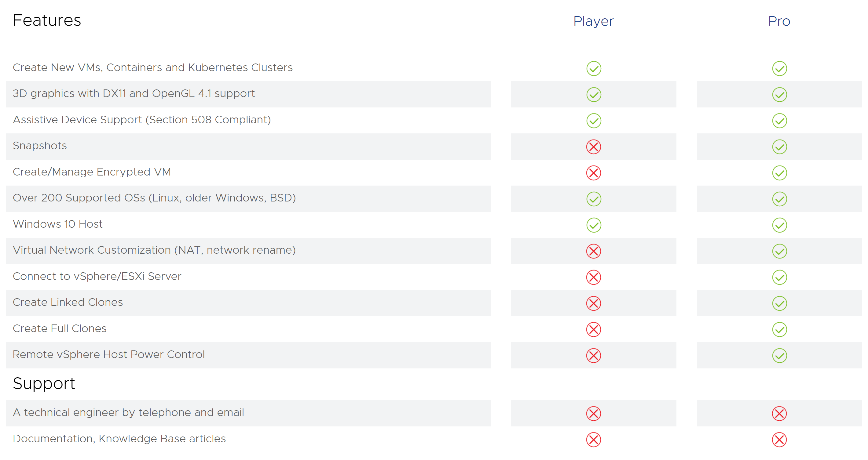Click Player's red X for Create/Manage Encrypted VM

(x=593, y=173)
